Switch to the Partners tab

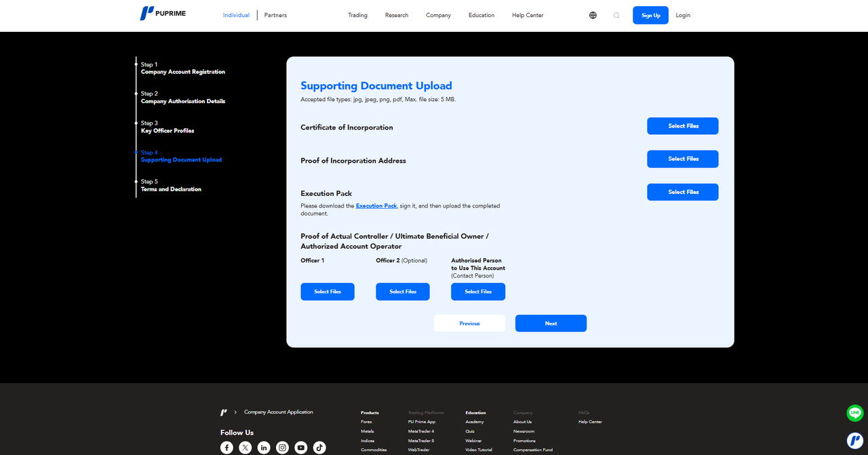pyautogui.click(x=275, y=15)
